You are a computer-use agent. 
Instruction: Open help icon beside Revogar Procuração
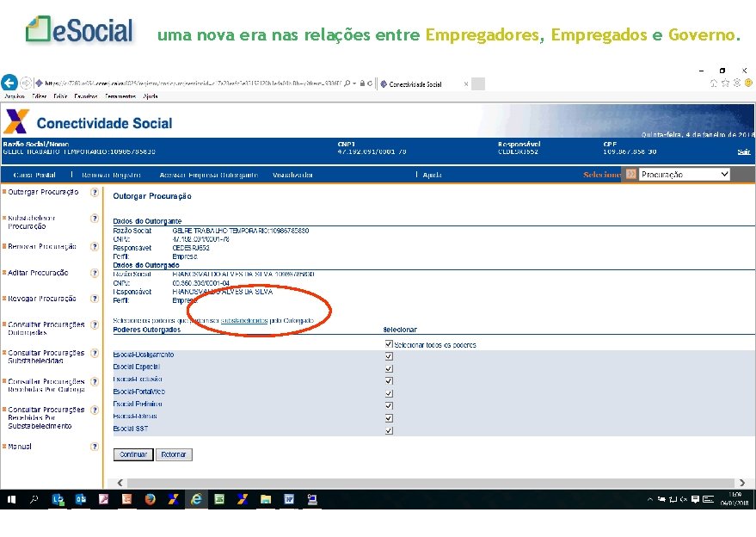coord(95,299)
